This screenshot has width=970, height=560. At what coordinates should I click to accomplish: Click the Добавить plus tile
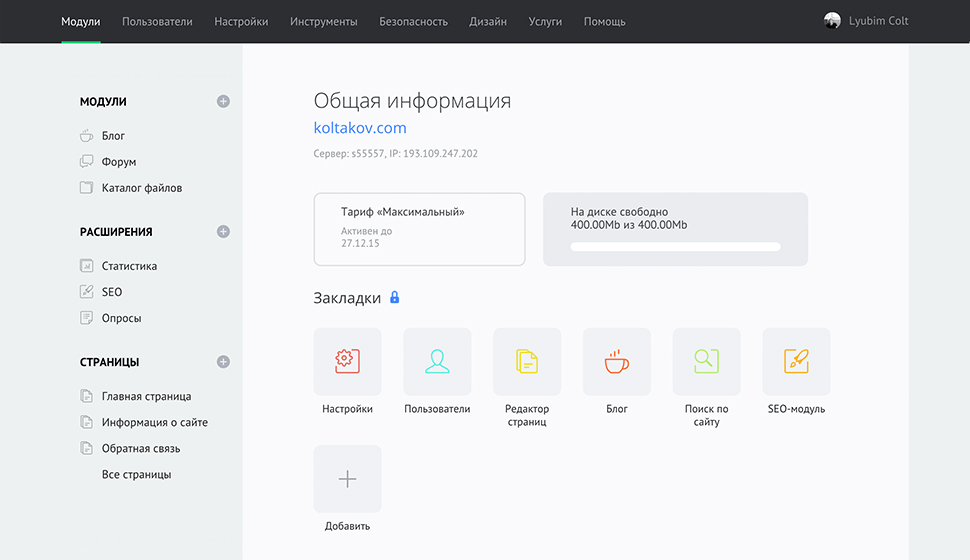(347, 479)
